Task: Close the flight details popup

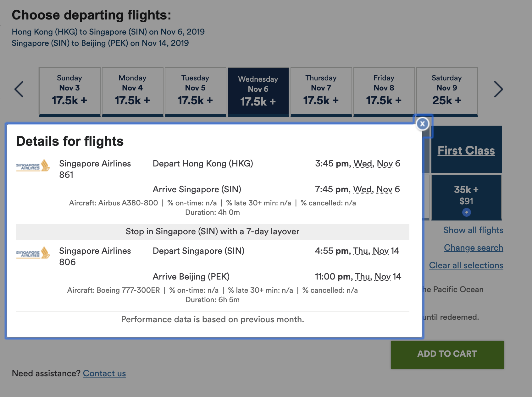Action: 422,124
